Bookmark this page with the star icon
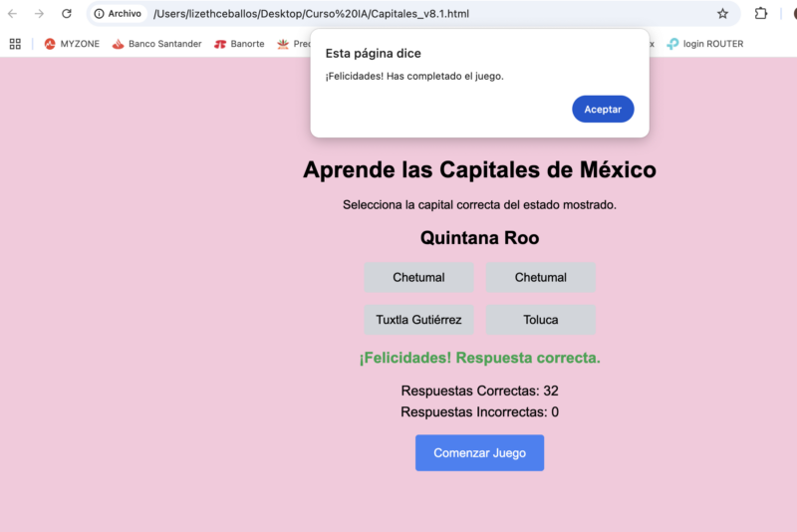The image size is (797, 532). [x=722, y=14]
